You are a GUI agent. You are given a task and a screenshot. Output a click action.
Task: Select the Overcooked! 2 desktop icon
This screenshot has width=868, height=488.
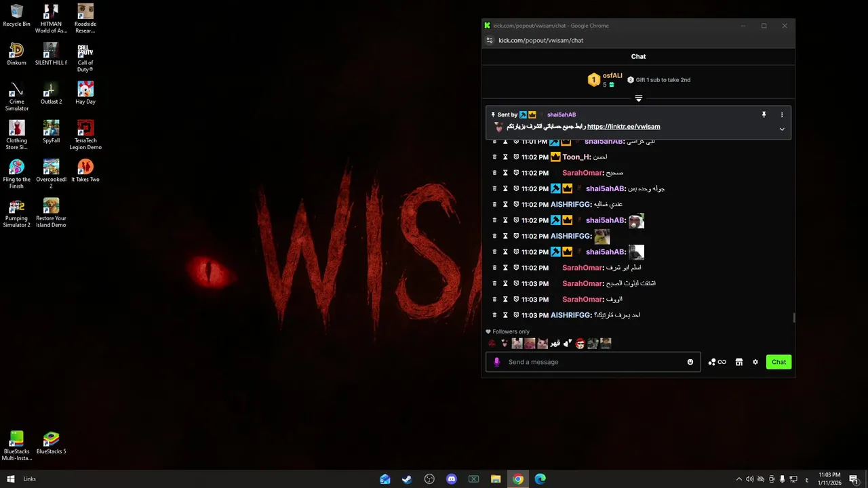click(x=52, y=174)
